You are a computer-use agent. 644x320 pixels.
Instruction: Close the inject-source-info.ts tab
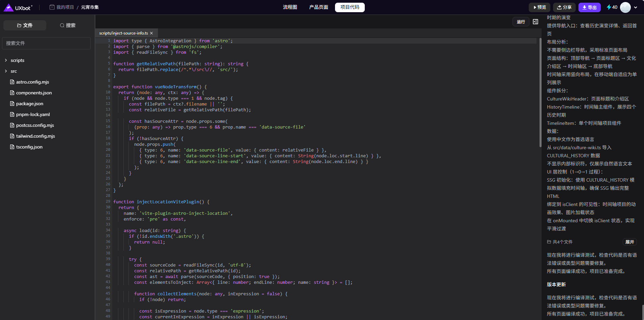point(151,33)
